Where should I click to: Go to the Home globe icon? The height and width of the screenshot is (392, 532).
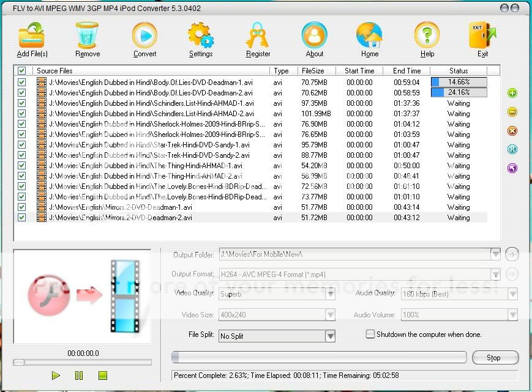(x=370, y=35)
